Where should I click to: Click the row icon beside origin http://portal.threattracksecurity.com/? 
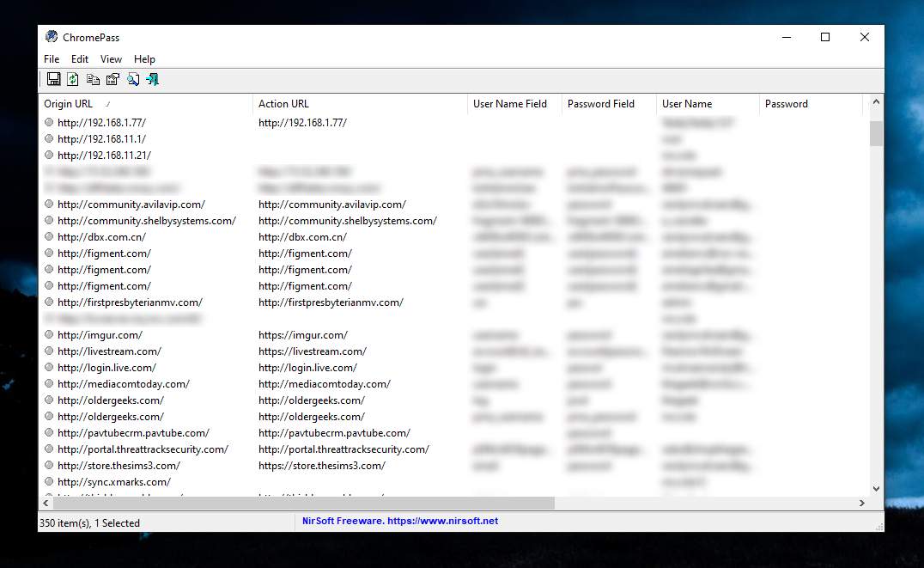[x=49, y=449]
